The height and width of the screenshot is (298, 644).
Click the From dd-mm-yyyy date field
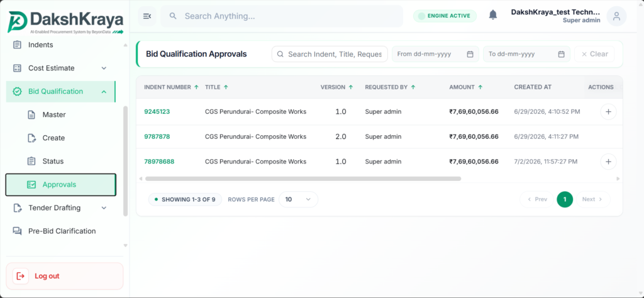[x=435, y=54]
